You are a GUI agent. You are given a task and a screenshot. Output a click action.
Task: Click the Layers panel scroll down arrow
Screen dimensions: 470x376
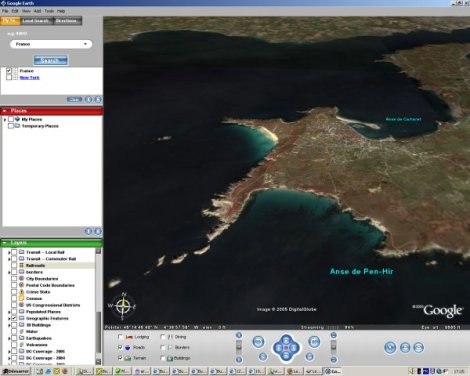point(98,361)
